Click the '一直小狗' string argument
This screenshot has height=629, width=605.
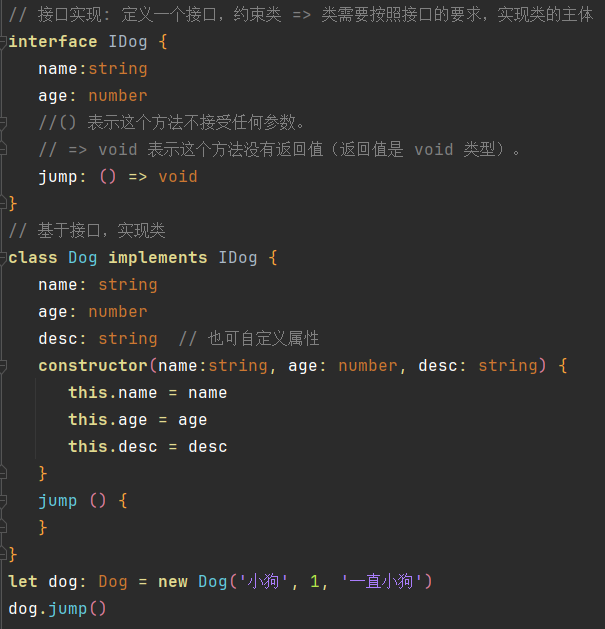tap(383, 581)
